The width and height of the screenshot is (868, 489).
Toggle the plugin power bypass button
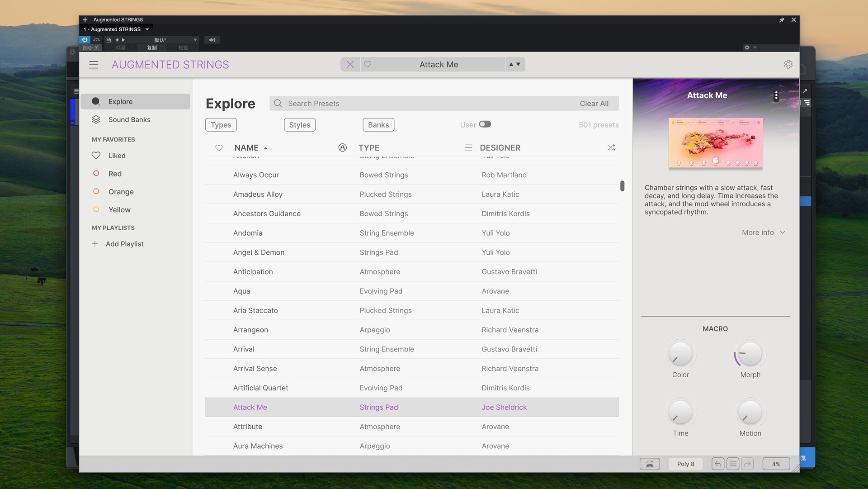coord(85,40)
